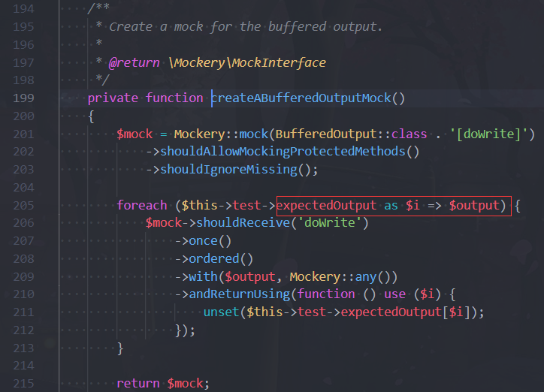Click the 'ordered' method call
Image resolution: width=544 pixels, height=392 pixels.
pyautogui.click(x=214, y=259)
